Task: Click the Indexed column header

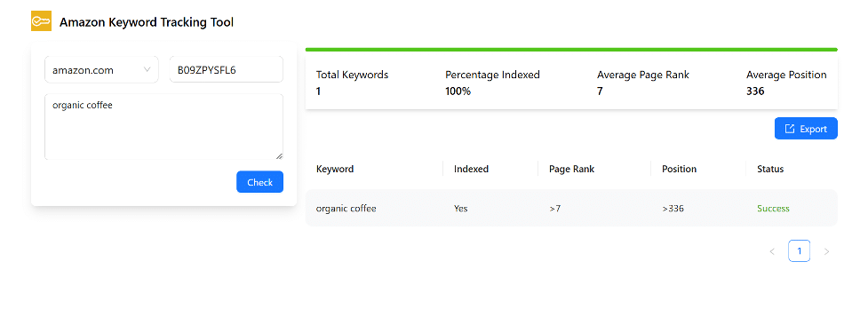Action: click(471, 169)
